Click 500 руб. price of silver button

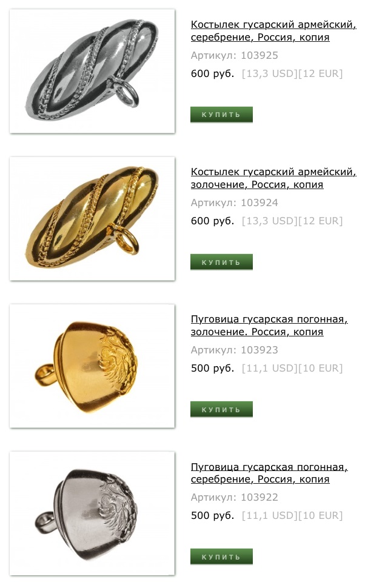click(x=212, y=516)
